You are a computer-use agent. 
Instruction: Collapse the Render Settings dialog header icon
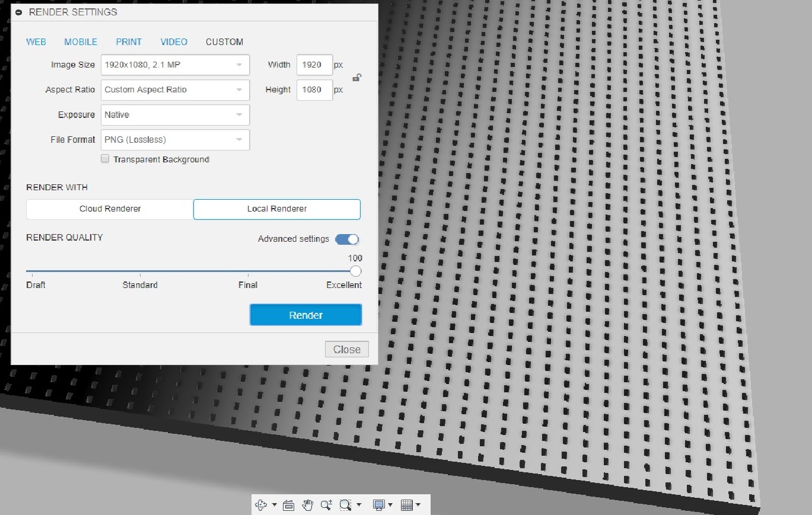point(19,12)
